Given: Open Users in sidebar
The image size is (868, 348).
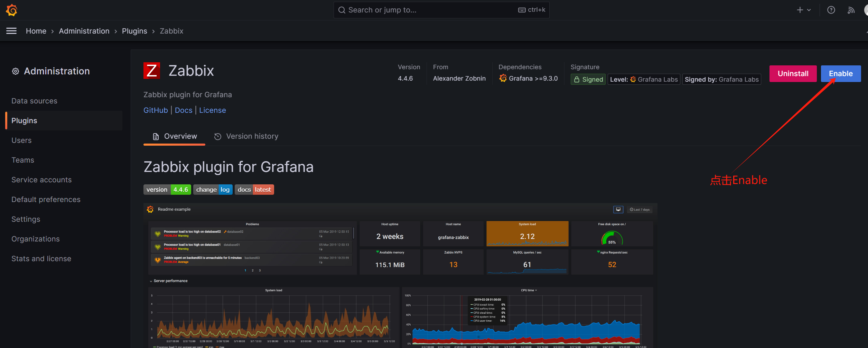Looking at the screenshot, I should [21, 140].
